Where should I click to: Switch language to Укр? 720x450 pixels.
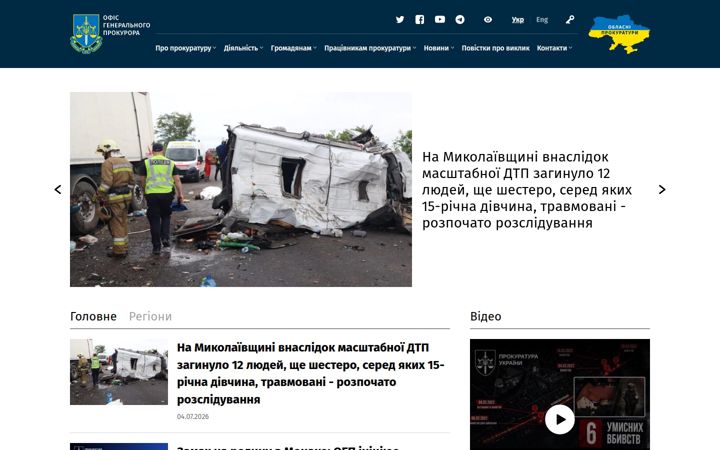(518, 20)
